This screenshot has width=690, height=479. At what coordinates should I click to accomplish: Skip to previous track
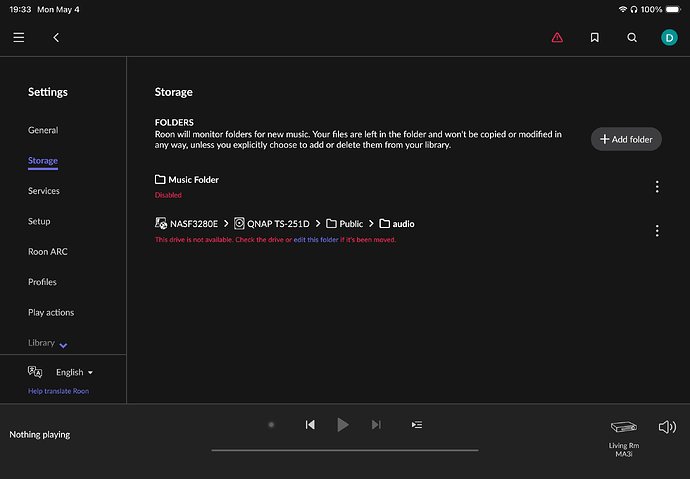pyautogui.click(x=310, y=424)
